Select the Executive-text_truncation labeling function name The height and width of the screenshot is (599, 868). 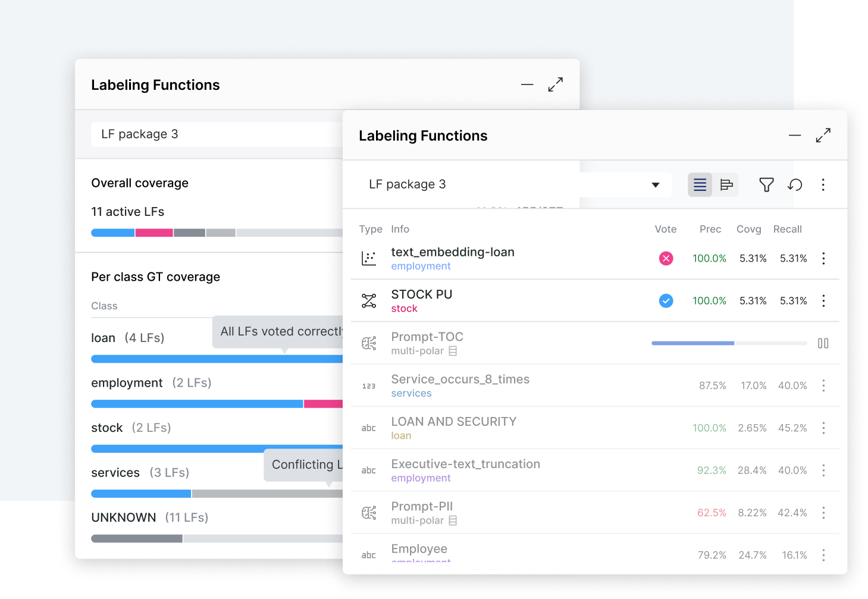pos(466,464)
